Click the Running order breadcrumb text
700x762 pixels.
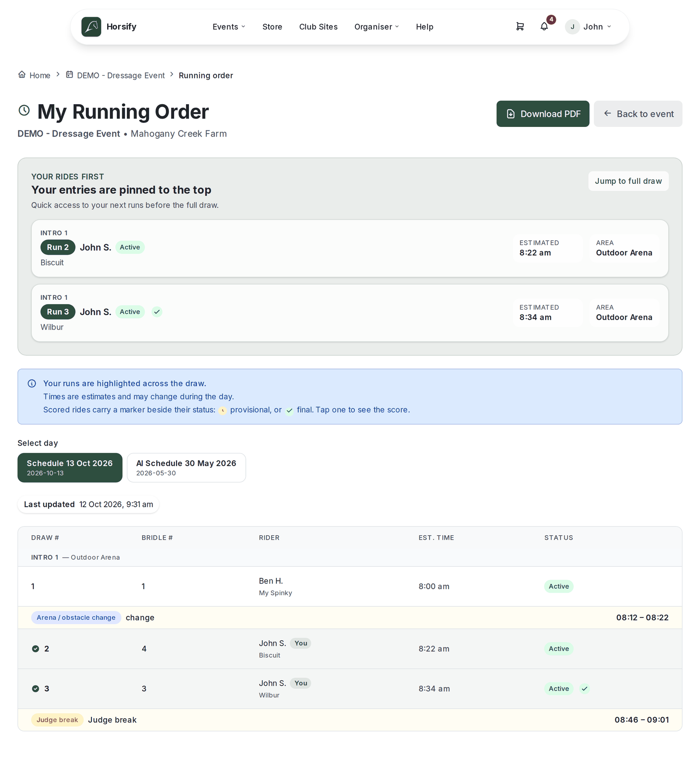coord(206,75)
